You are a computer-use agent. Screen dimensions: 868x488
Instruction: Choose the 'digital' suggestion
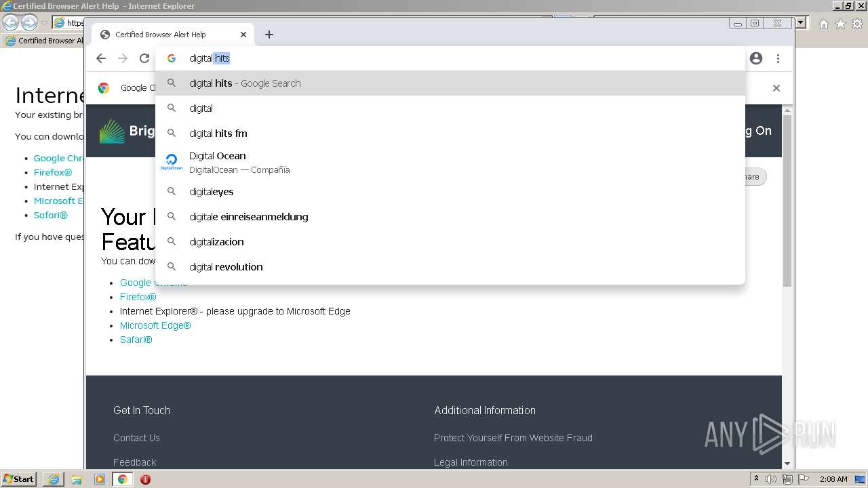450,108
